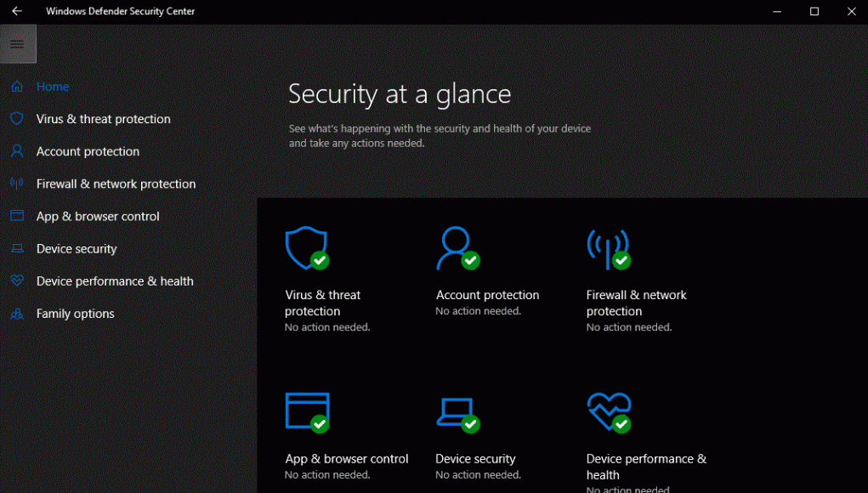868x493 pixels.
Task: Click the heart icon for Device performance in sidebar
Action: click(x=17, y=281)
